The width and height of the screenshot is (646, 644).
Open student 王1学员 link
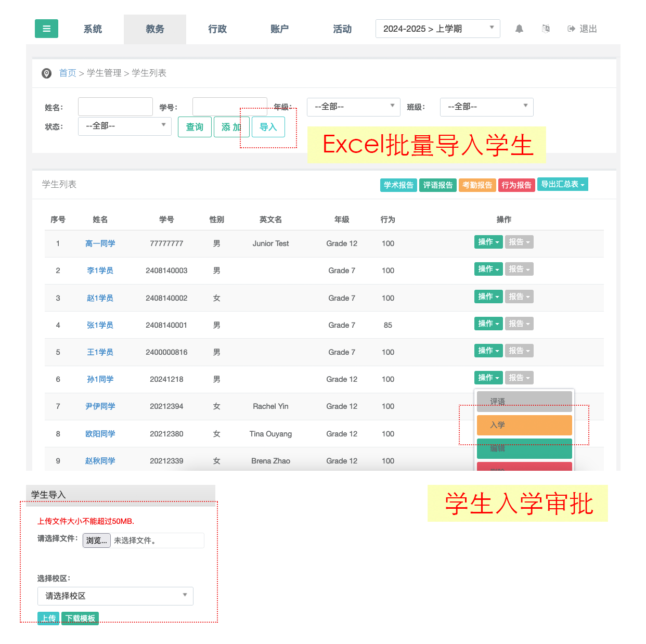coord(100,352)
